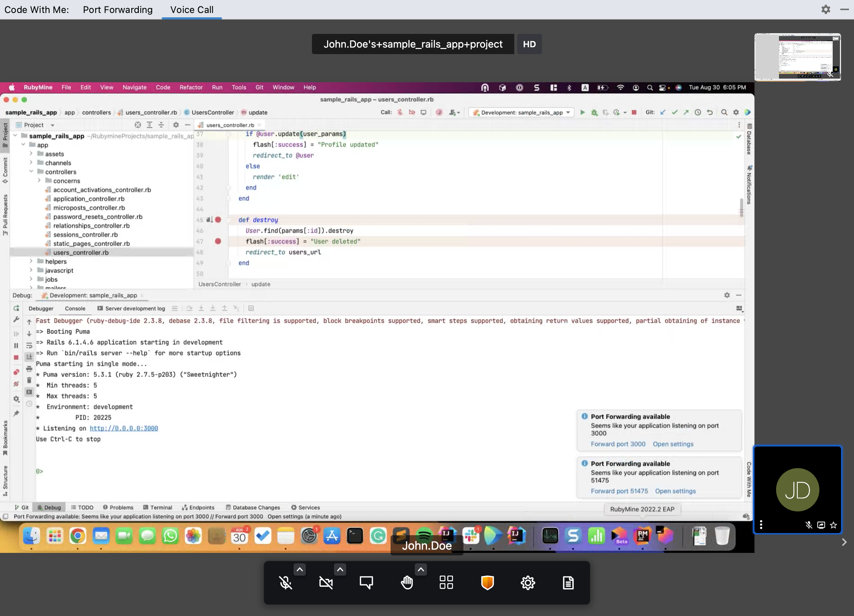Switch to the Port Forwarding tab
Viewport: 854px width, 616px height.
coord(118,10)
